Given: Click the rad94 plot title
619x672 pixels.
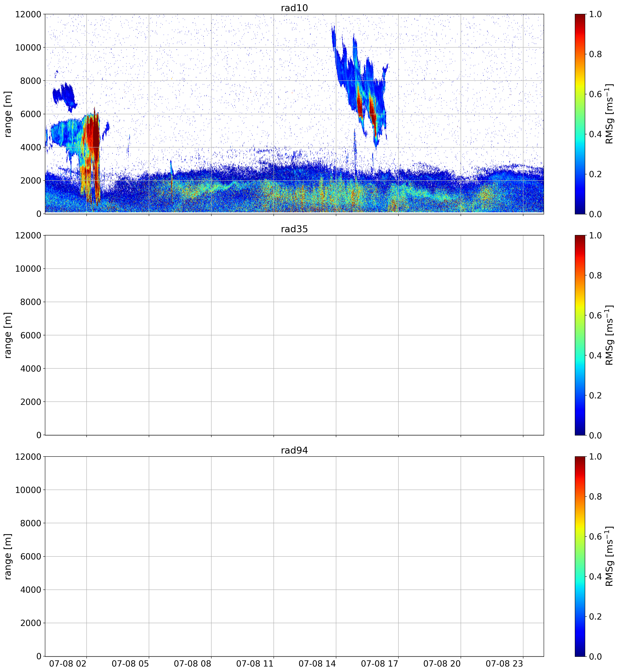Looking at the screenshot, I should (x=294, y=451).
